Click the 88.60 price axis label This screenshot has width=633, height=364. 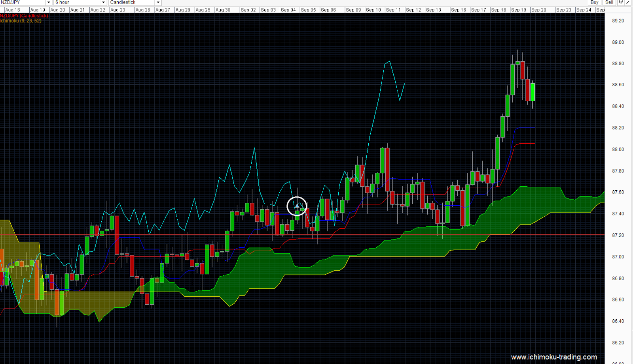click(618, 85)
